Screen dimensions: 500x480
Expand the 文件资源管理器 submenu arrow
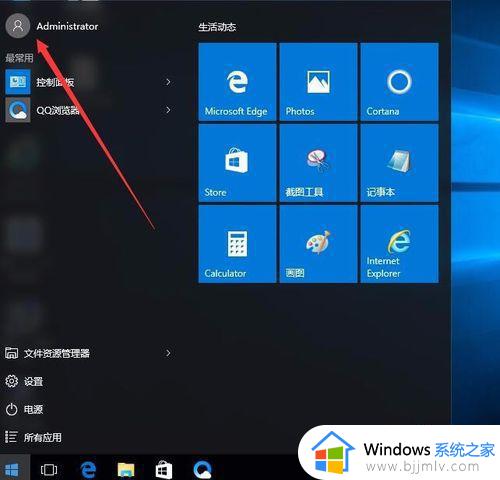coord(168,353)
